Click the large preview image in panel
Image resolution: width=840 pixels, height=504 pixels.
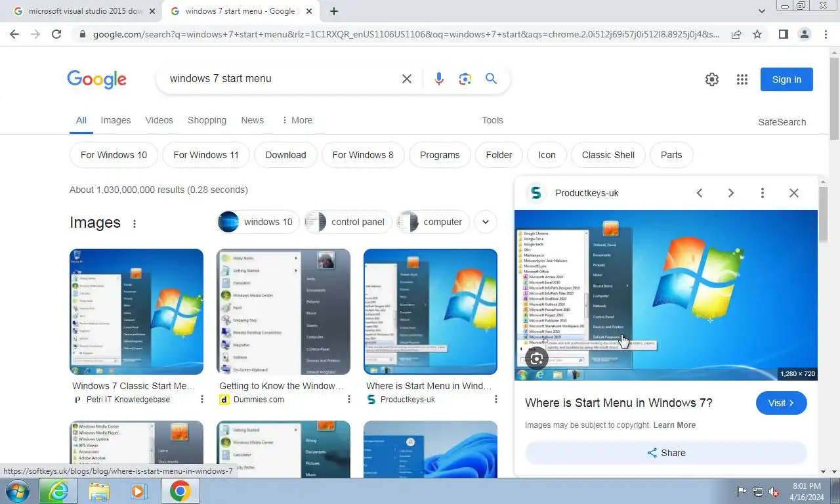pyautogui.click(x=666, y=295)
